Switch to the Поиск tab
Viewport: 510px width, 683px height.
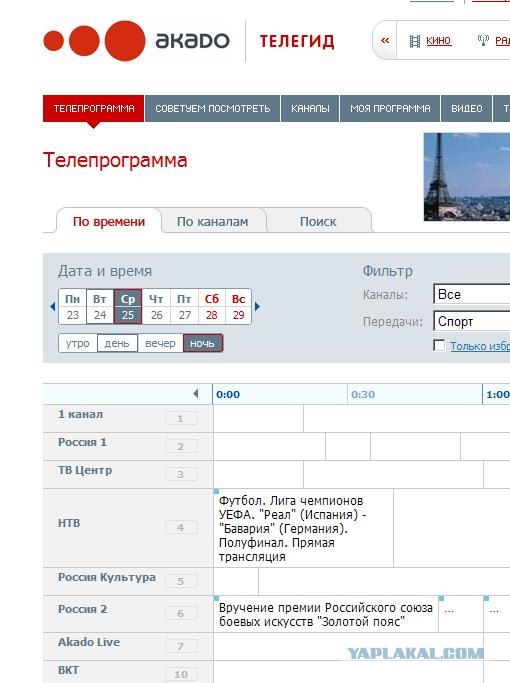click(x=318, y=221)
